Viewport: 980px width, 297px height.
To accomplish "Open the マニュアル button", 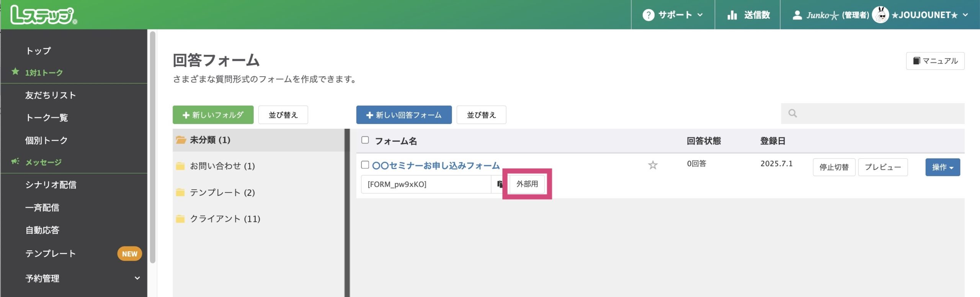I will 935,61.
